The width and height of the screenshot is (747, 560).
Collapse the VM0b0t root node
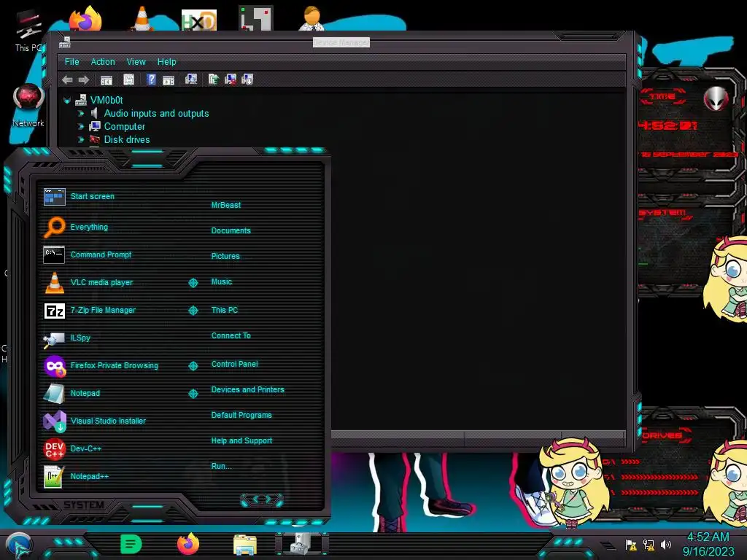(x=67, y=101)
